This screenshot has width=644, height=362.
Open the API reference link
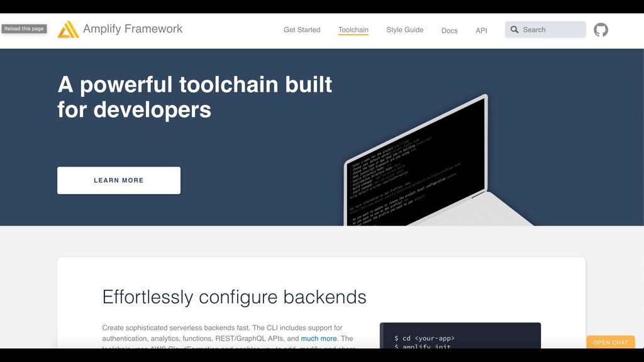pyautogui.click(x=481, y=30)
